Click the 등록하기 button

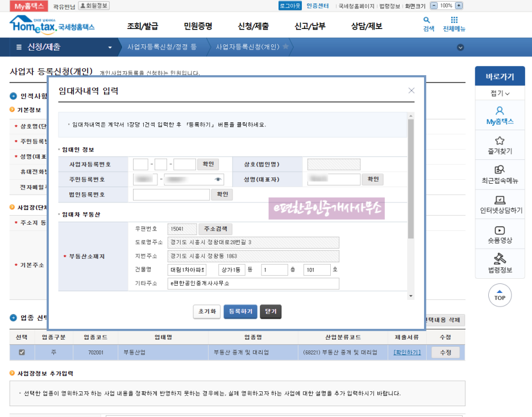(x=240, y=312)
